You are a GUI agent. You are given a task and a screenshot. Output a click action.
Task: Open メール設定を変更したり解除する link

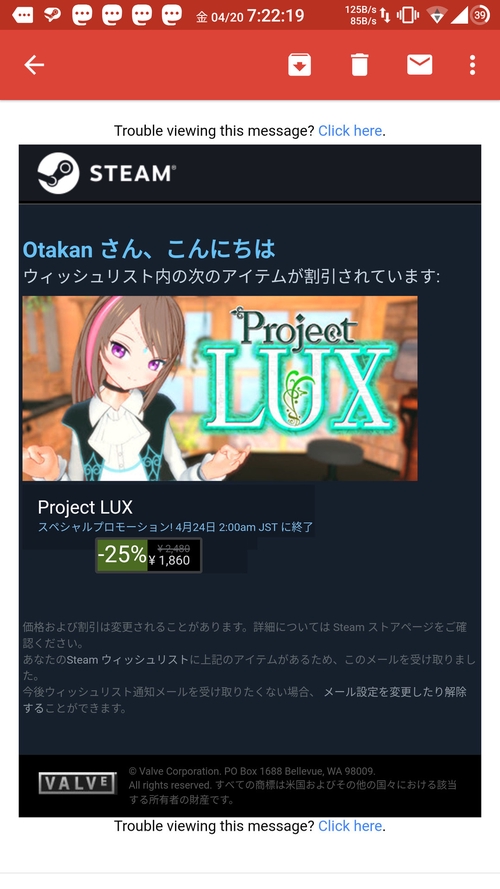pos(245,700)
